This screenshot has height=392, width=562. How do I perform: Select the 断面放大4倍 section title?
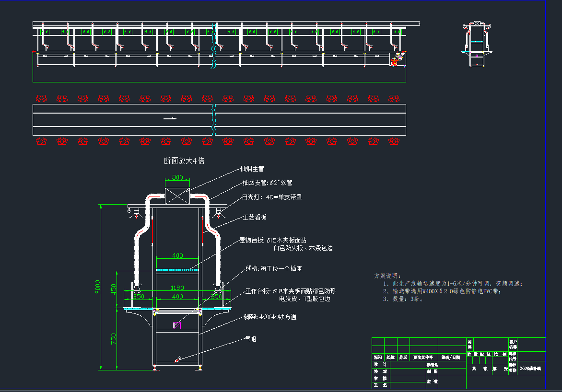click(x=184, y=161)
